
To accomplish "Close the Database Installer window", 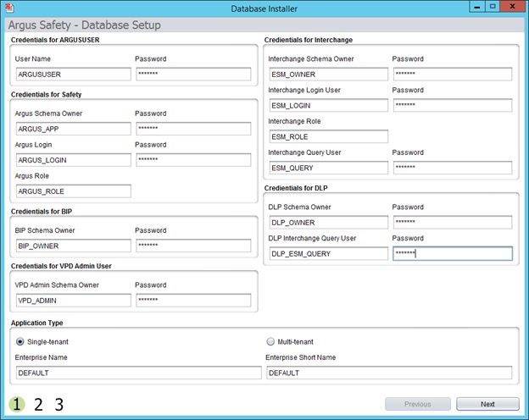I will click(512, 7).
